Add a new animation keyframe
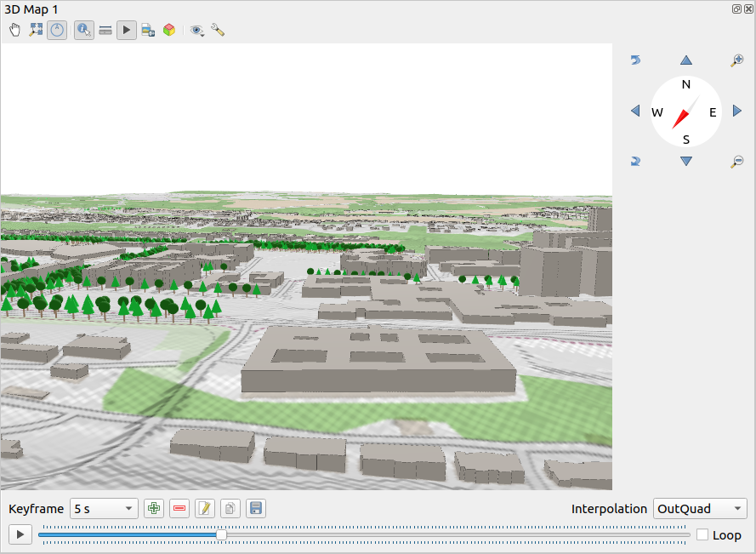 [153, 508]
